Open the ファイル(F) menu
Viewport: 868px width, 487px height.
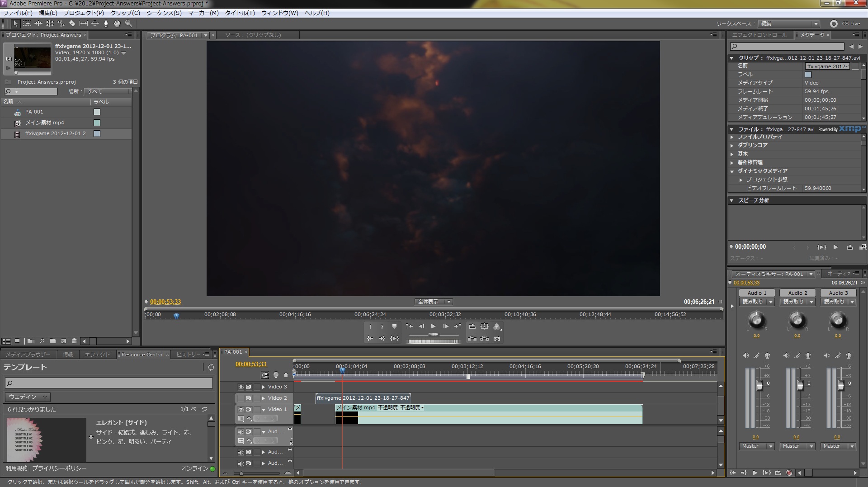[x=18, y=13]
